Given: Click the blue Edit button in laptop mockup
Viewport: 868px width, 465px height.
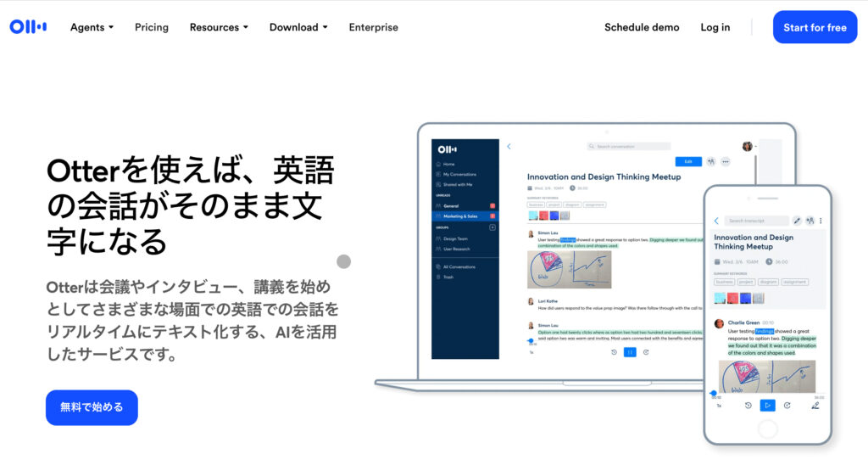Looking at the screenshot, I should click(x=688, y=161).
